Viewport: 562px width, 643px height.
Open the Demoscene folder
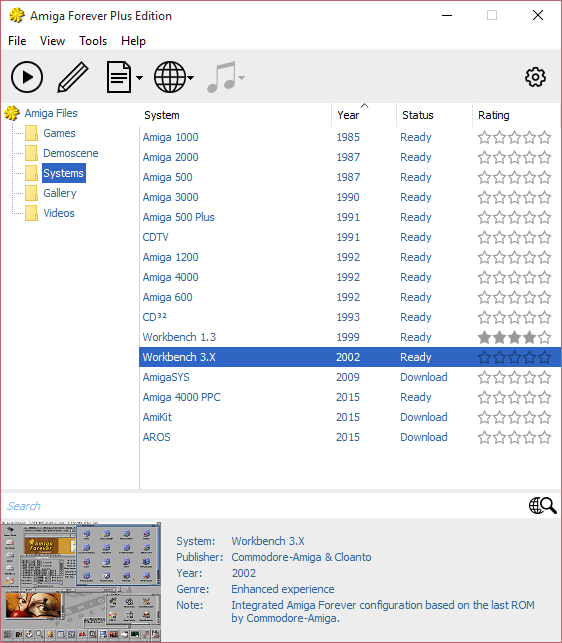(71, 153)
